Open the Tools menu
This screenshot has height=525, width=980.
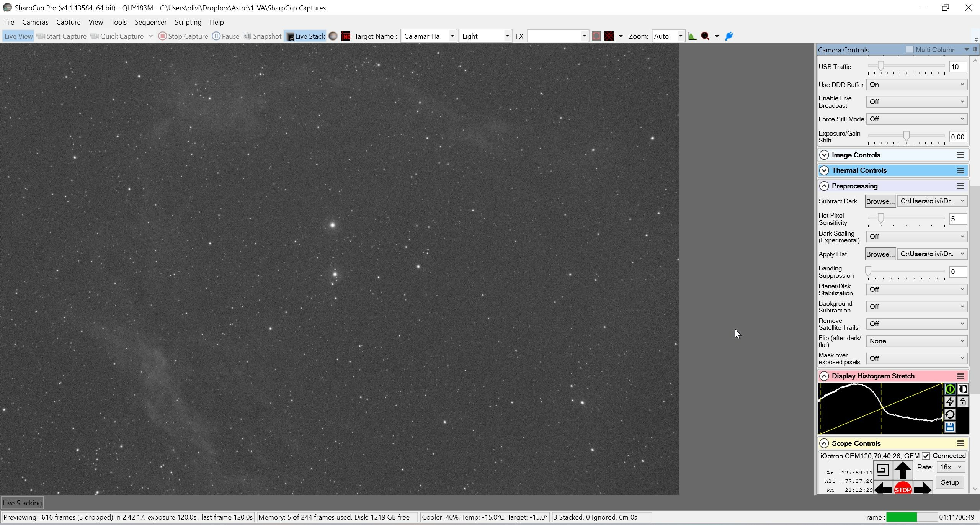119,22
